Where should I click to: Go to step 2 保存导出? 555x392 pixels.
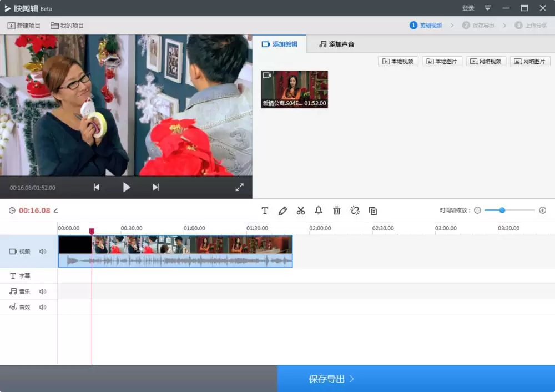point(478,25)
